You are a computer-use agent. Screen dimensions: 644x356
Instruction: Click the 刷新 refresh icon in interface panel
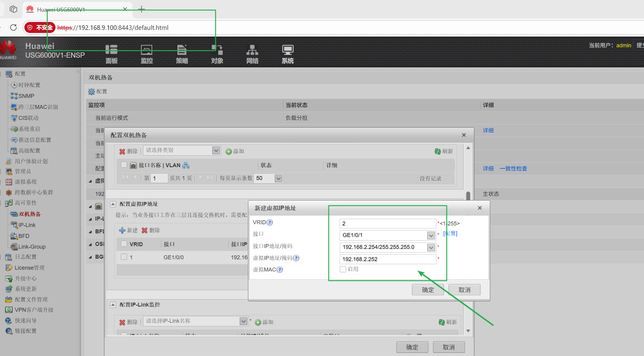click(x=438, y=151)
